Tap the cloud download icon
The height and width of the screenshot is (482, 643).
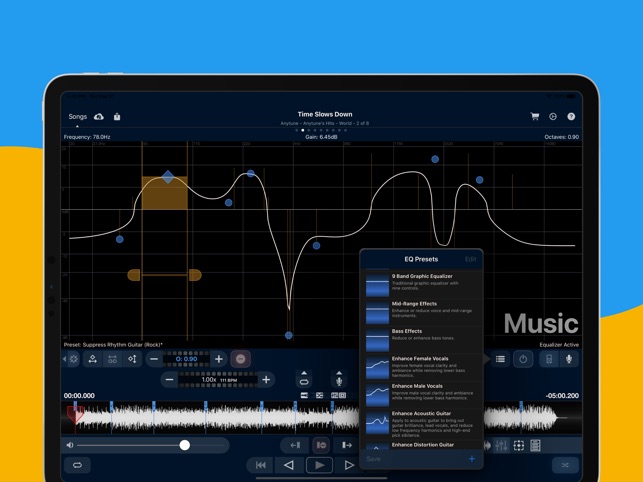(x=98, y=117)
